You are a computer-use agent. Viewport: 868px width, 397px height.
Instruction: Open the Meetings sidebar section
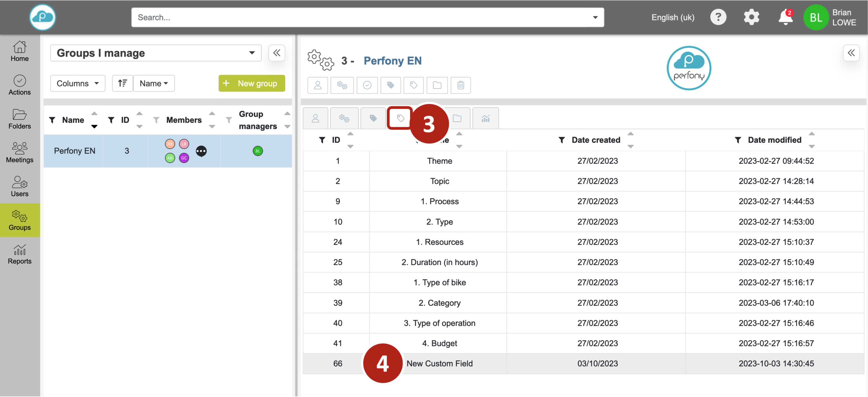pos(20,152)
